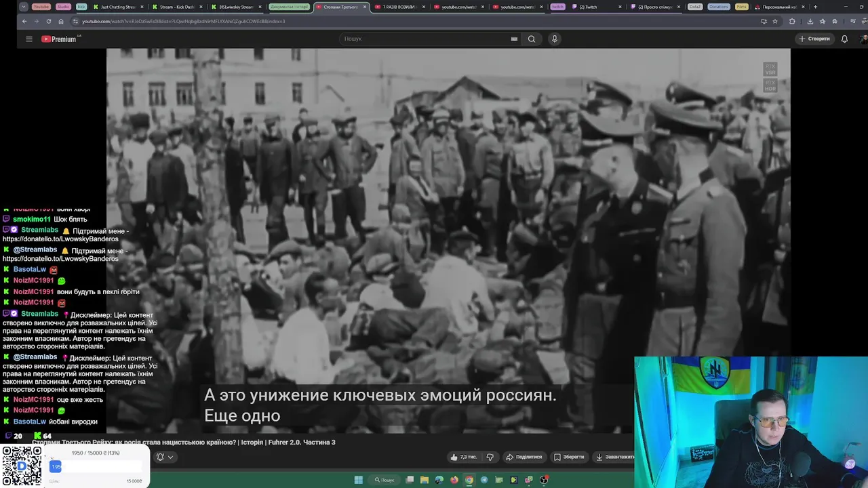Open the on-screen keyboard icon in search box

click(514, 39)
